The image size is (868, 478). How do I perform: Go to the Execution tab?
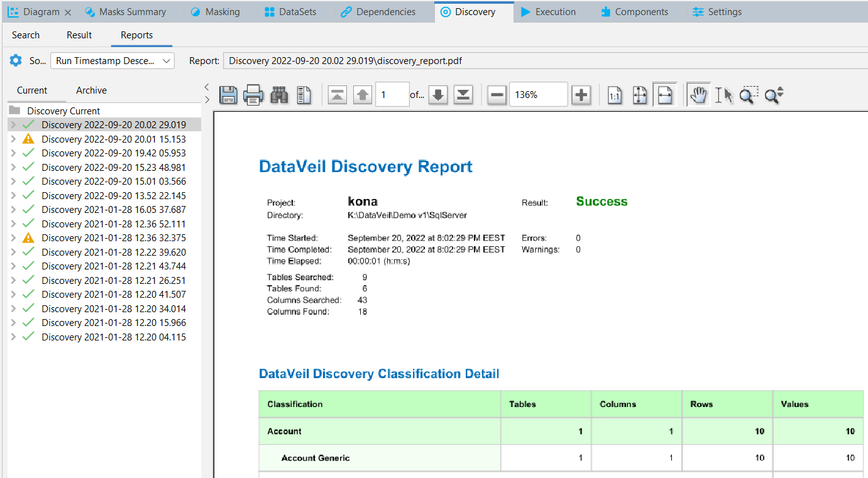tap(548, 12)
